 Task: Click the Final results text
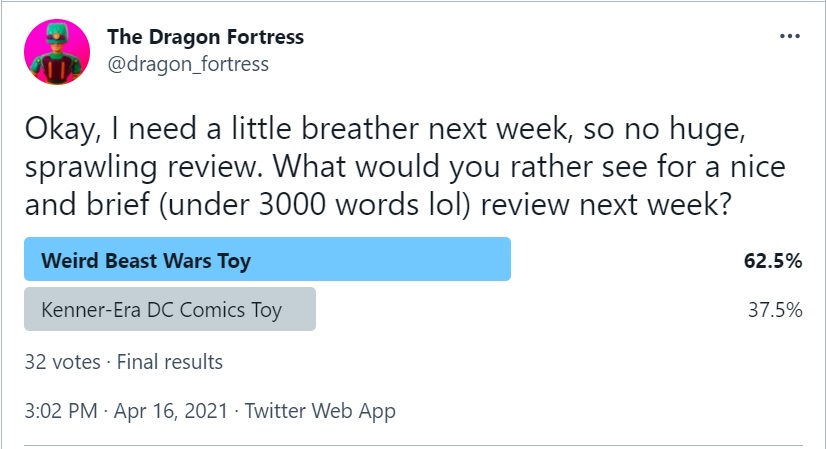(x=170, y=361)
